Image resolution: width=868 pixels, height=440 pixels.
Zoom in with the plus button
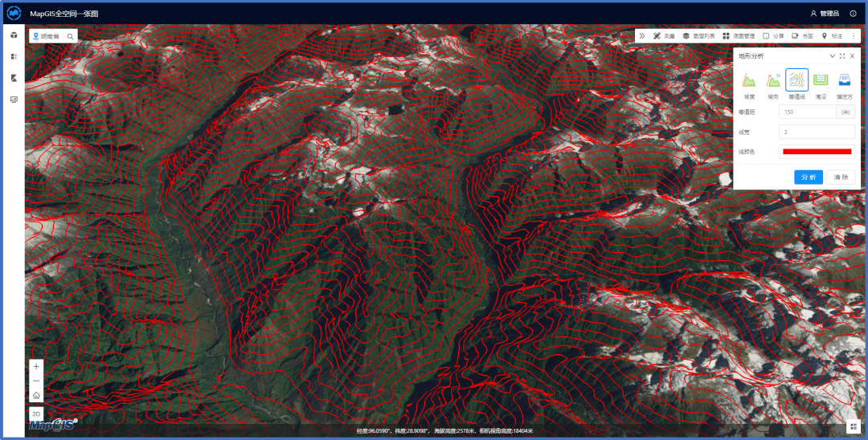coord(36,366)
